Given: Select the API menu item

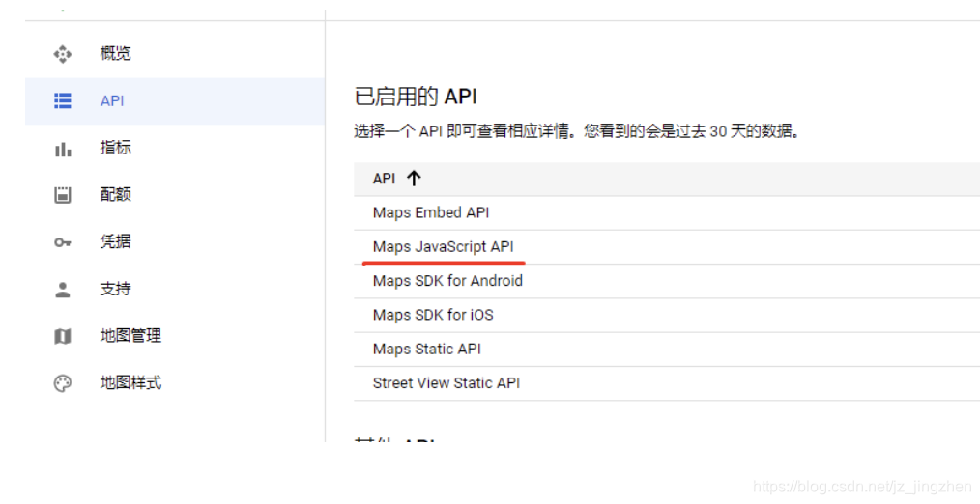Looking at the screenshot, I should (174, 101).
